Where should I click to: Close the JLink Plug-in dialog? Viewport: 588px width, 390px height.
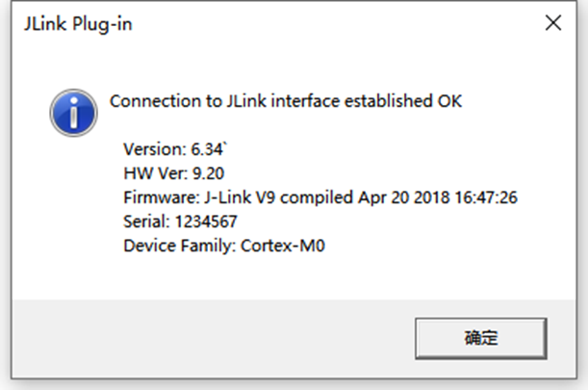point(553,23)
